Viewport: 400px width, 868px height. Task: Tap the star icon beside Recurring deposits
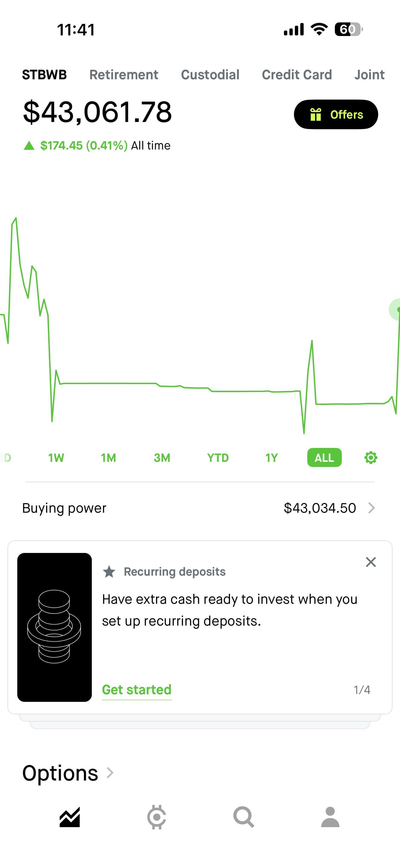(109, 572)
